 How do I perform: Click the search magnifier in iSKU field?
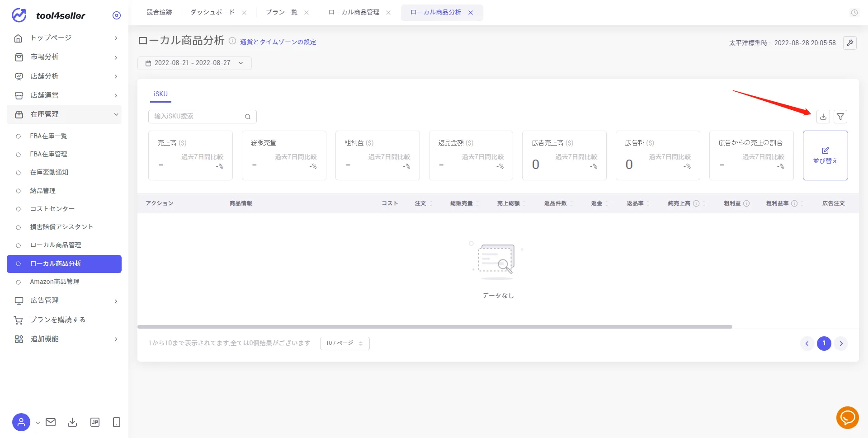(x=248, y=117)
